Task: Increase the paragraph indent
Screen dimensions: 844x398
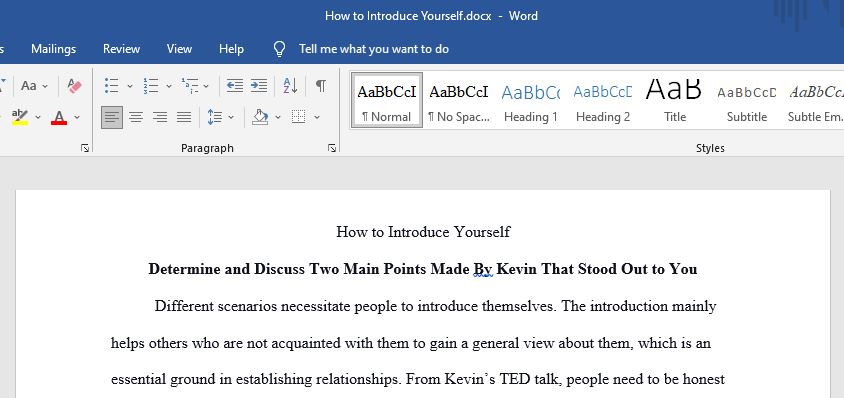Action: (259, 86)
